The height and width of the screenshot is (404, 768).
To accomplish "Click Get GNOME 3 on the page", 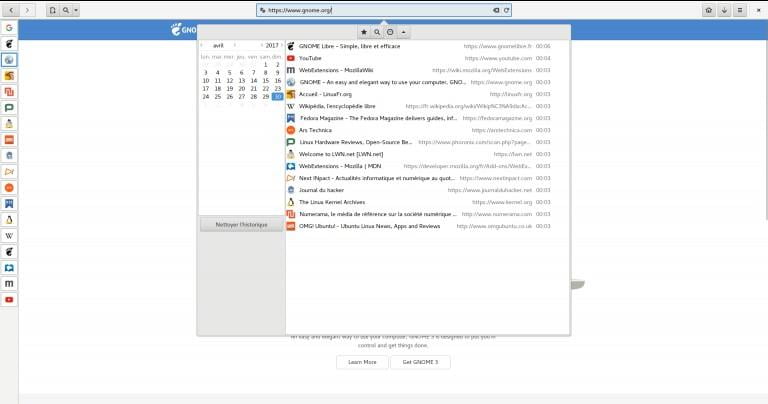I will (x=420, y=362).
